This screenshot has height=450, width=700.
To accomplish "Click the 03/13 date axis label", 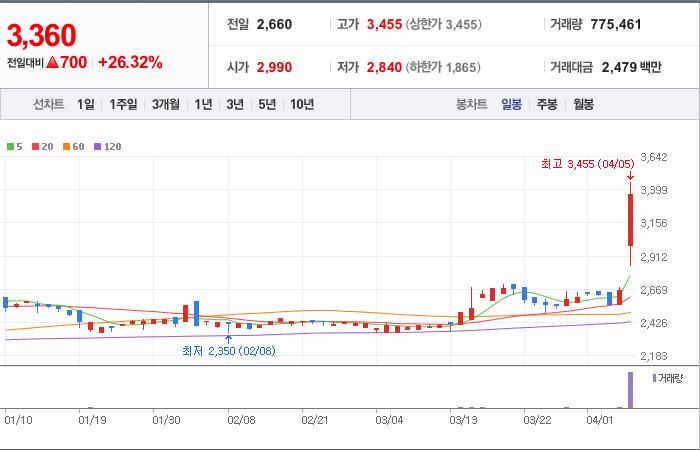I will coord(463,420).
